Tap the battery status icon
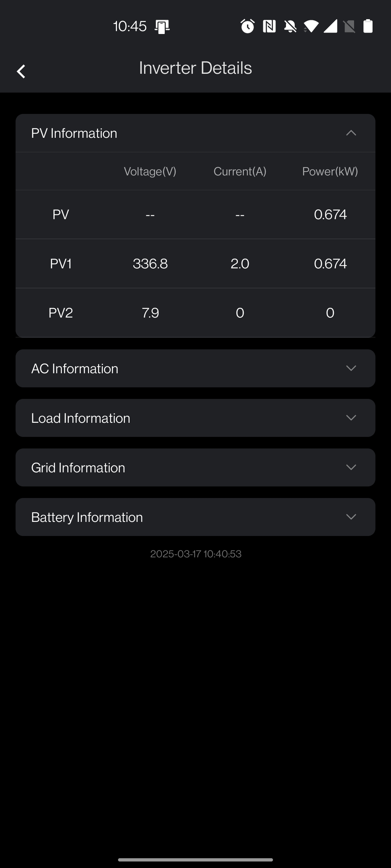 coord(368,26)
